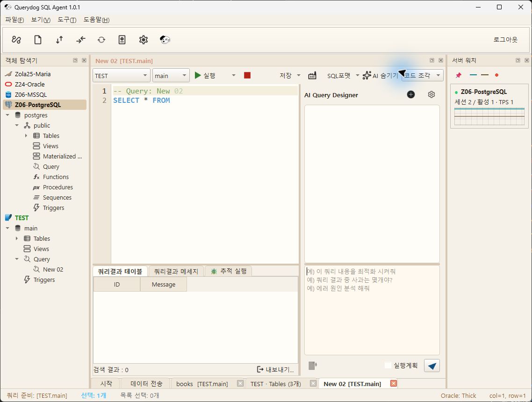Click the teal line icon in Server Watch
This screenshot has width=532, height=402.
(473, 75)
